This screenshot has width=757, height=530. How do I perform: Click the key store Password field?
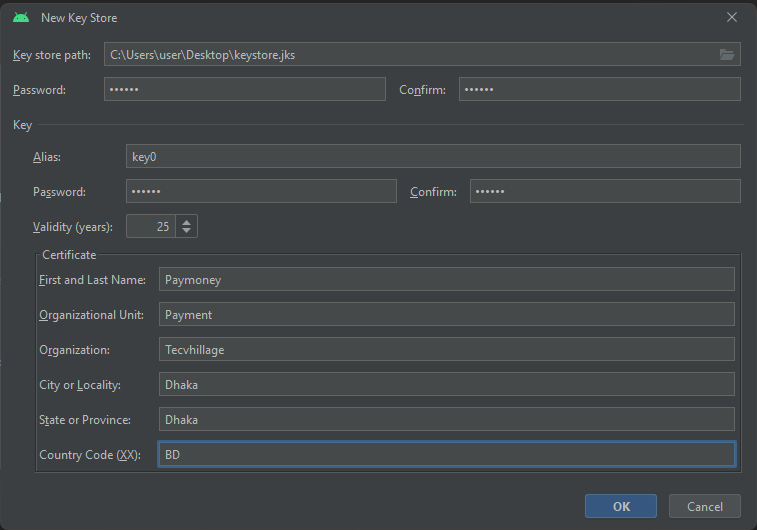[244, 89]
